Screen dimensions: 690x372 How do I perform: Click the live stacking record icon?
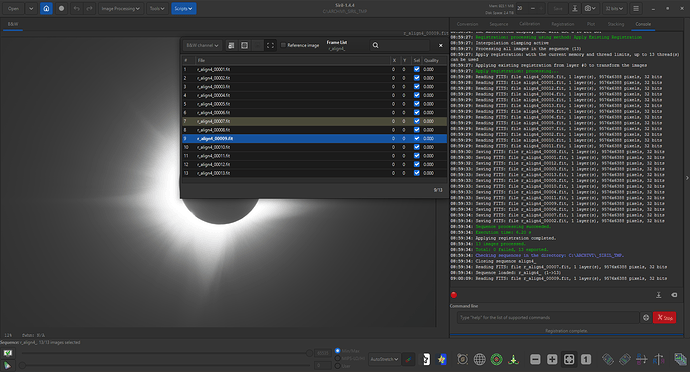click(61, 8)
